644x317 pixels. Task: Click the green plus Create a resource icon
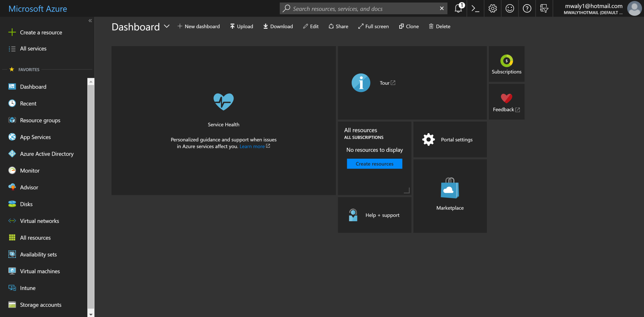(x=12, y=32)
